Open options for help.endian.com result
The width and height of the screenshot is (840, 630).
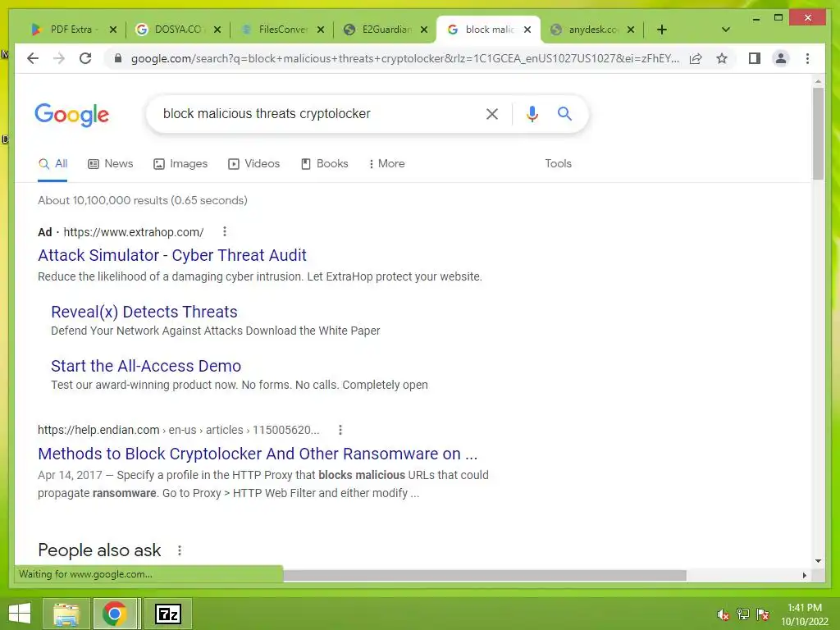[x=340, y=430]
